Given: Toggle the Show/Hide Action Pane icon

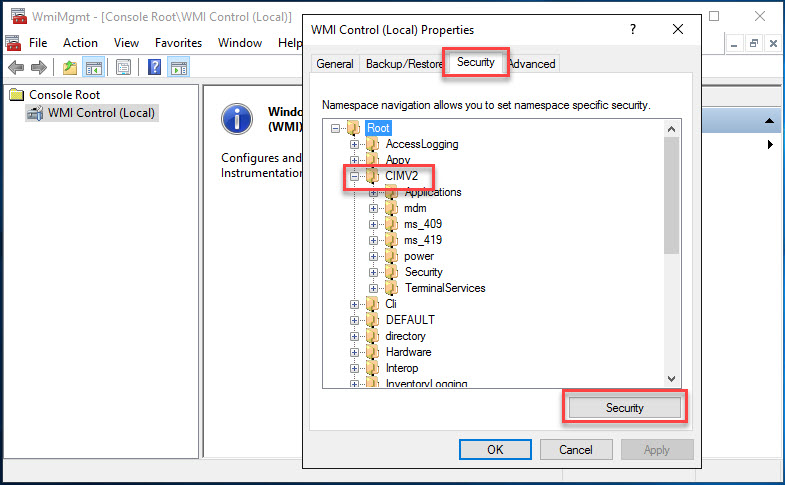Looking at the screenshot, I should pos(179,68).
